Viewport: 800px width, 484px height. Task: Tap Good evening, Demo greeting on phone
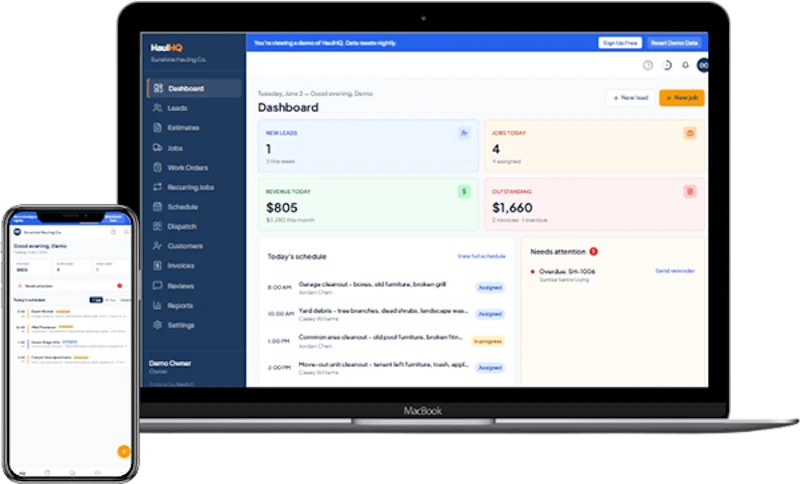point(40,246)
